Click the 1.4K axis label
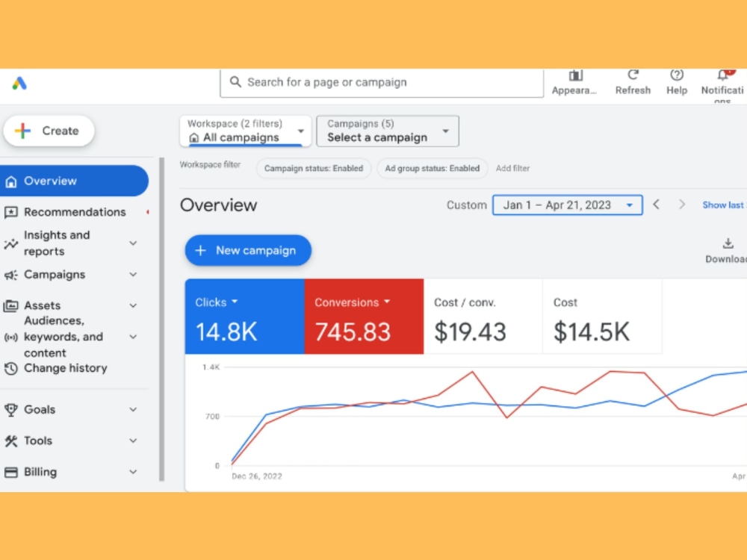The image size is (747, 560). click(x=211, y=367)
